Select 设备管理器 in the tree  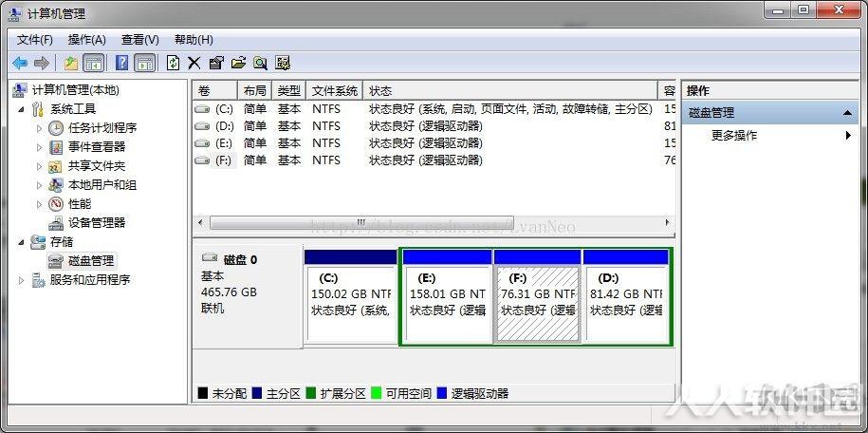(97, 223)
